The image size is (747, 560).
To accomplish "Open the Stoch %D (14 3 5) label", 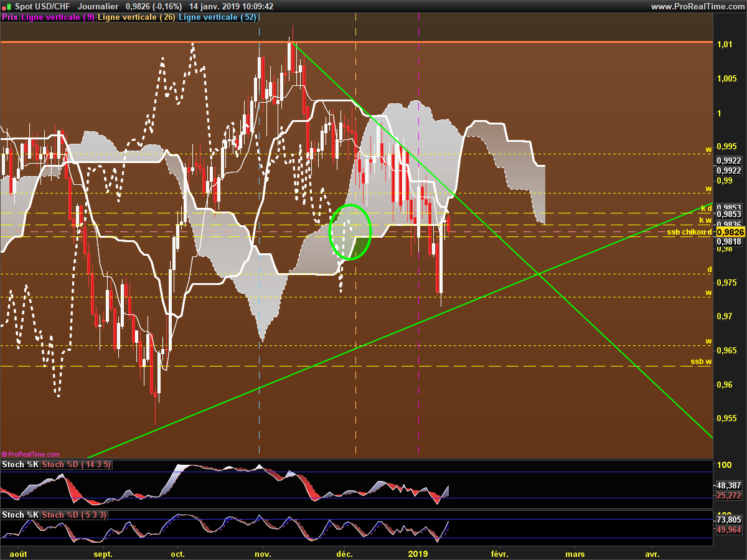I will pos(76,465).
